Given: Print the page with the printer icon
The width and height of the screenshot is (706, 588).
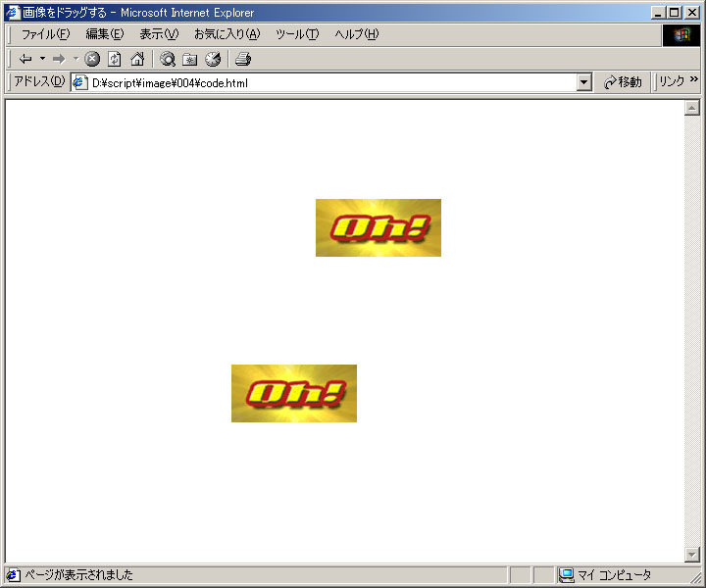Looking at the screenshot, I should [243, 59].
